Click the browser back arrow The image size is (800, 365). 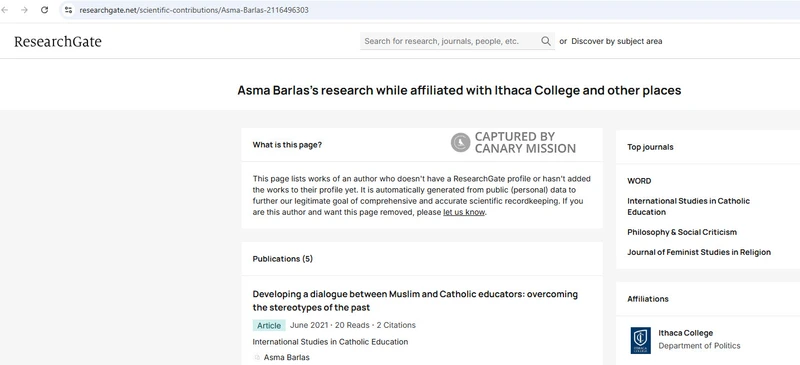[x=5, y=10]
